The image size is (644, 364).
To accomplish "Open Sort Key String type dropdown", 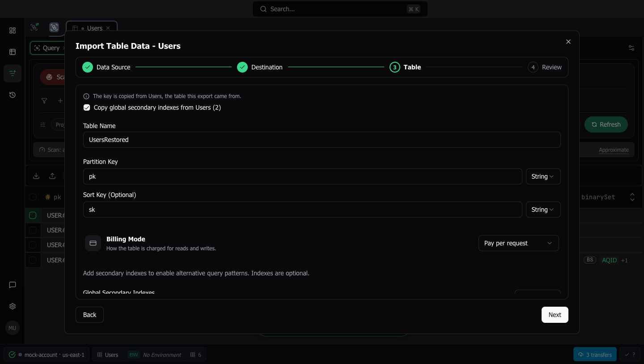I will 543,210.
